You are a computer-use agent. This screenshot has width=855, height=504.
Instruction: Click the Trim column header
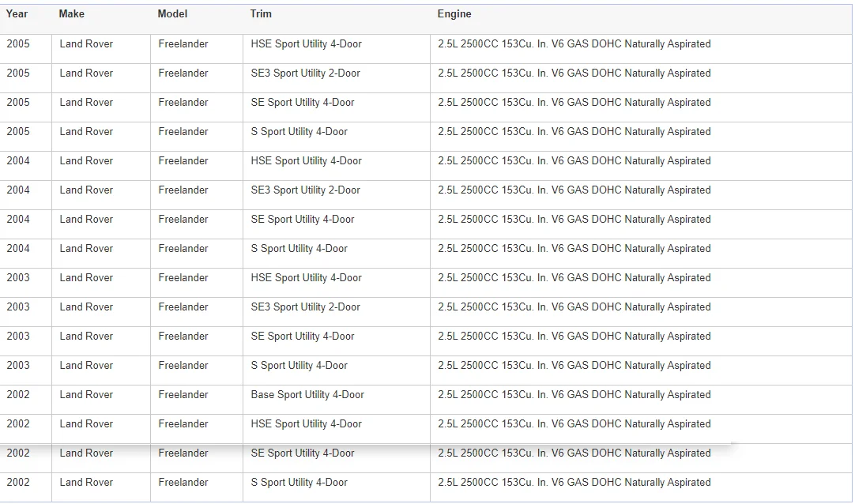point(261,14)
